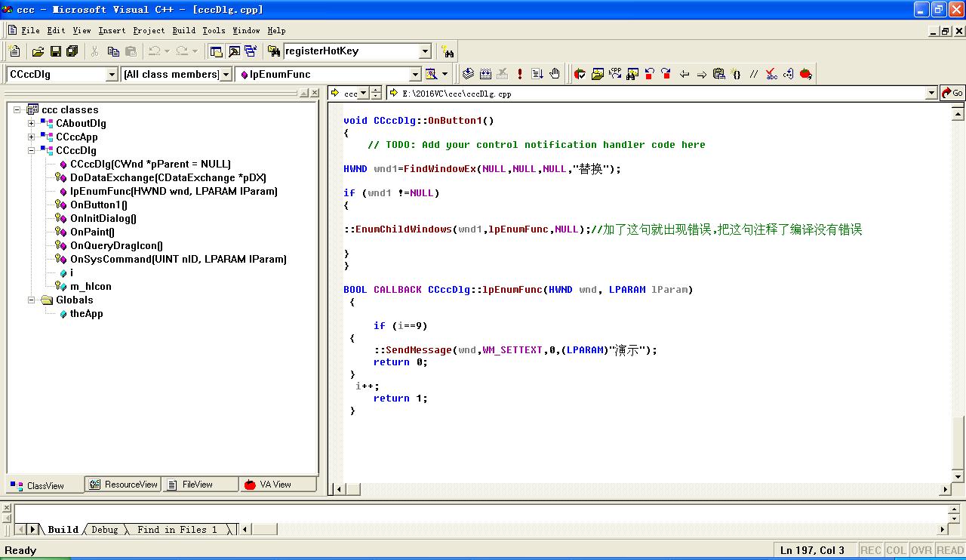Viewport: 966px width, 560px height.
Task: Create a new text file
Action: (x=14, y=51)
